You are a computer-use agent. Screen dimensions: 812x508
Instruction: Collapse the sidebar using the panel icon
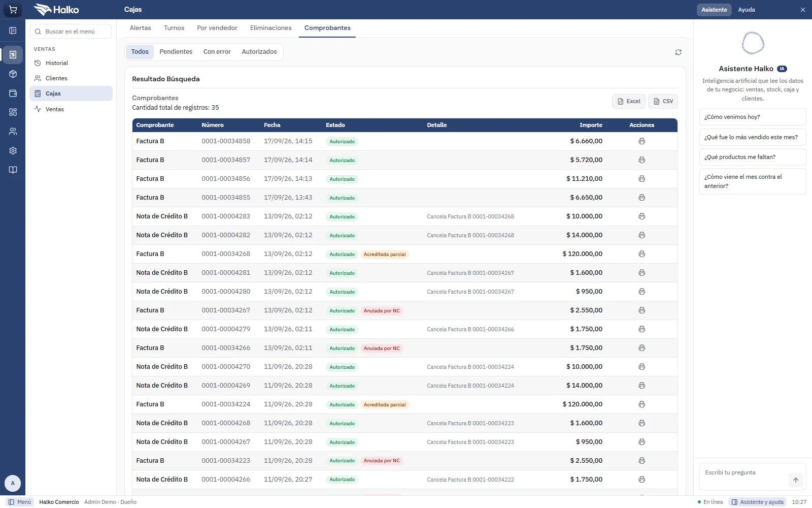pos(13,30)
